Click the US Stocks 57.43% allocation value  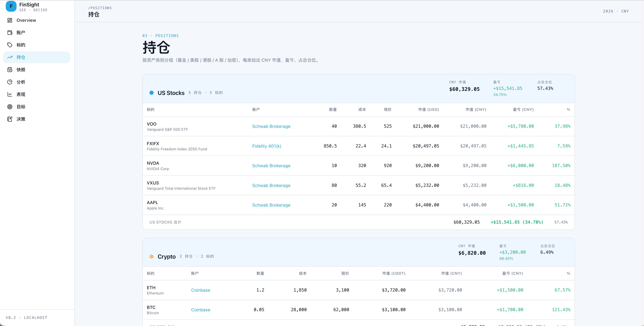tap(545, 89)
